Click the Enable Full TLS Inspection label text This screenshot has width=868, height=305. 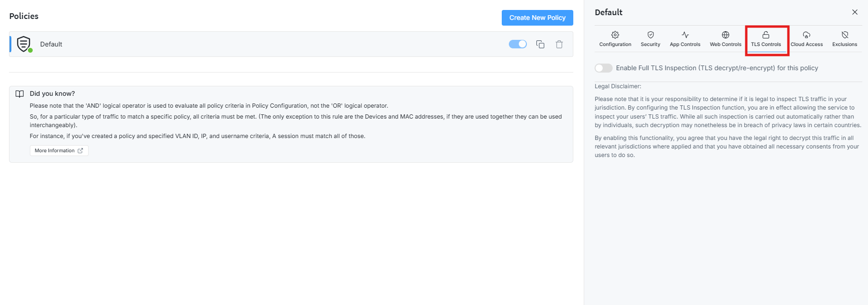717,68
